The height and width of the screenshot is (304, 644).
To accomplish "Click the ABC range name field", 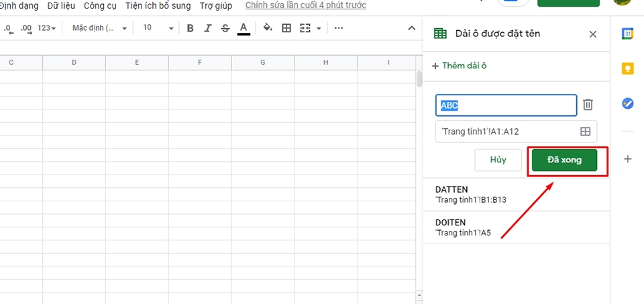I will (x=506, y=105).
